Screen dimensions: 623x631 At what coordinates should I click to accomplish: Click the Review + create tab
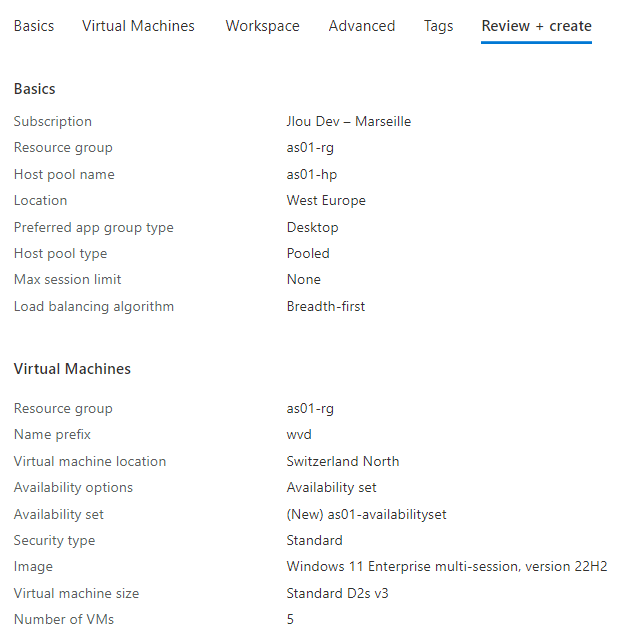tap(536, 26)
